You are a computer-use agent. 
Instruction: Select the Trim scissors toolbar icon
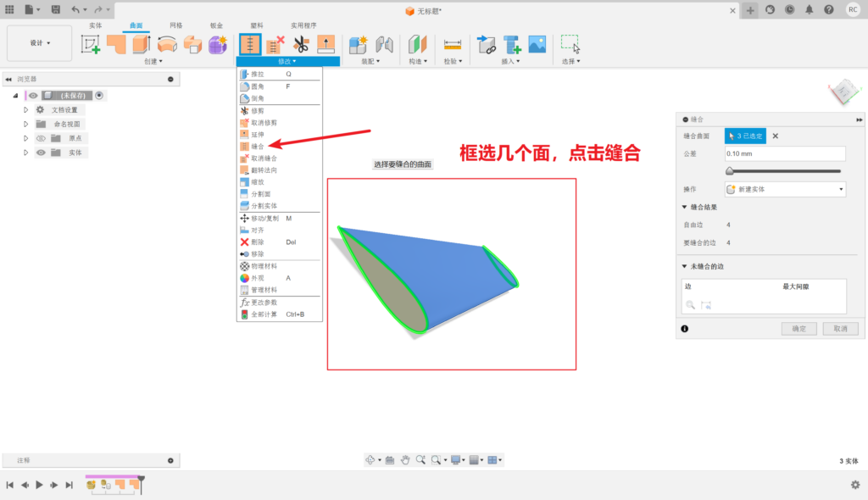coord(301,44)
